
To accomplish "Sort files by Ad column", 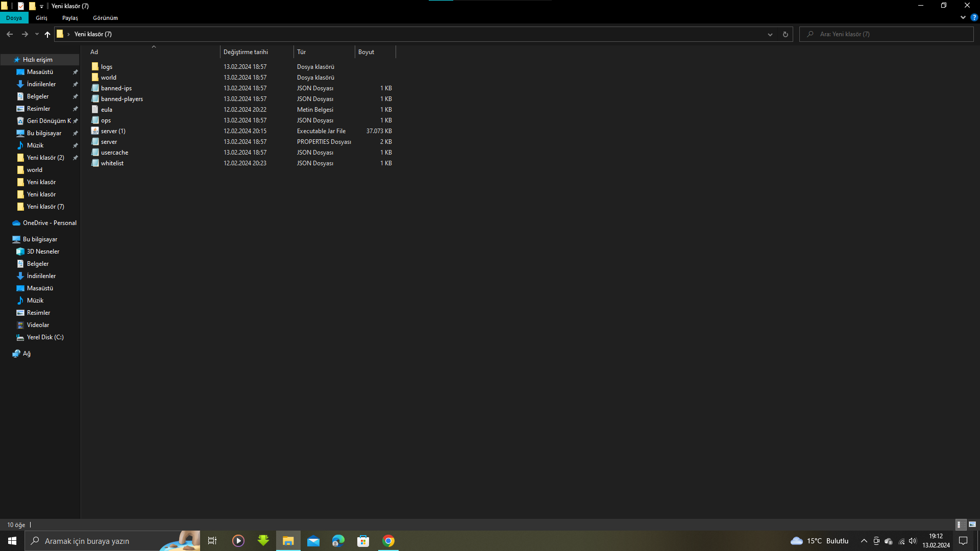I will point(154,52).
